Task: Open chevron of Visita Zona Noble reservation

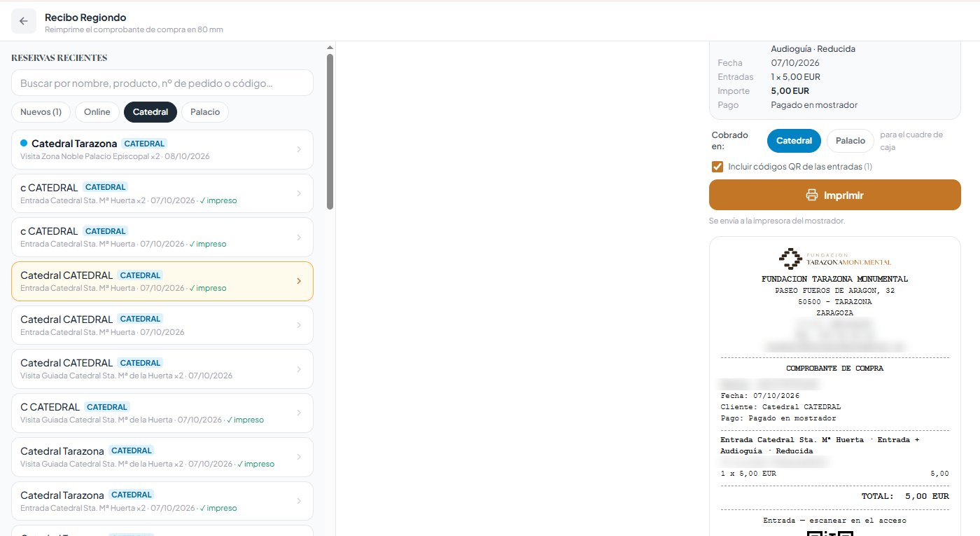Action: tap(299, 149)
